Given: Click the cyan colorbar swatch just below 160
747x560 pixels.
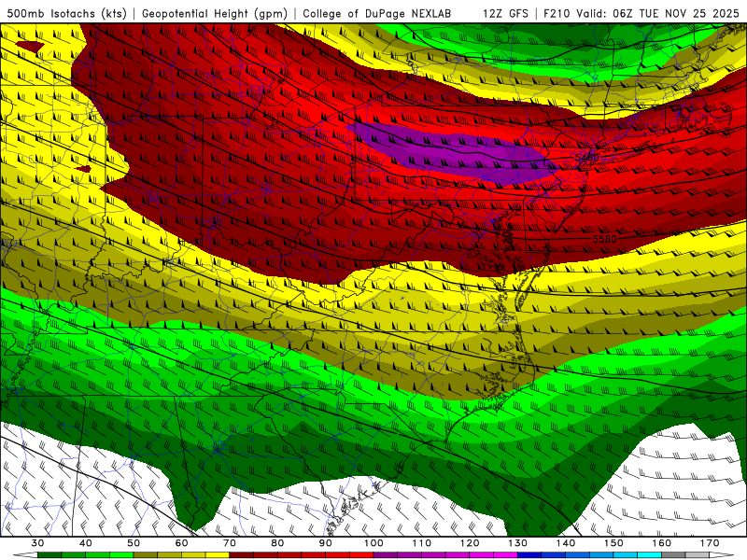Looking at the screenshot, I should pos(650,555).
